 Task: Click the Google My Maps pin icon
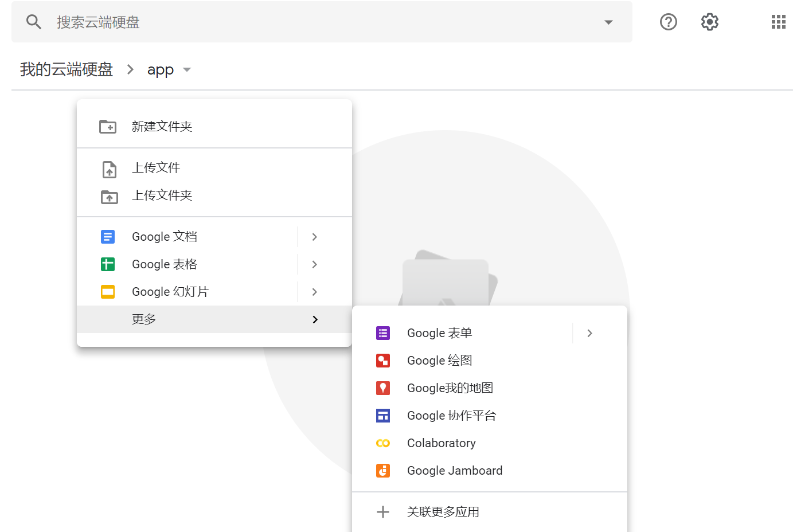383,388
